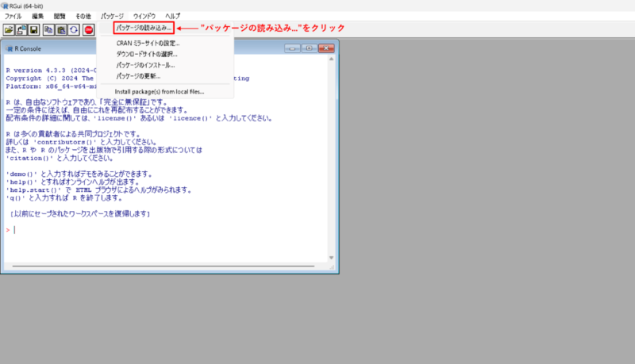The height and width of the screenshot is (364, 635).
Task: Open the ヘルプ menu
Action: (172, 16)
